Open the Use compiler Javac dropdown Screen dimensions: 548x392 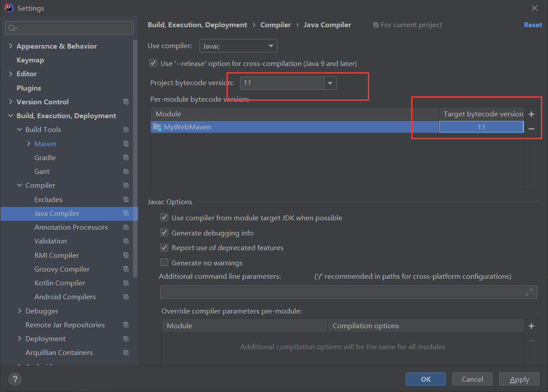point(238,46)
